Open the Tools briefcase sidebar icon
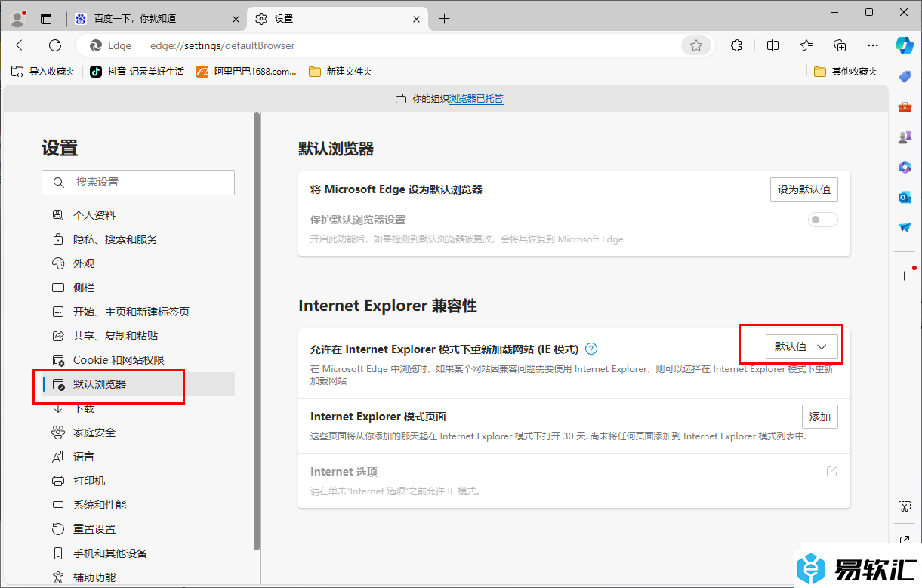922x588 pixels. (x=905, y=107)
